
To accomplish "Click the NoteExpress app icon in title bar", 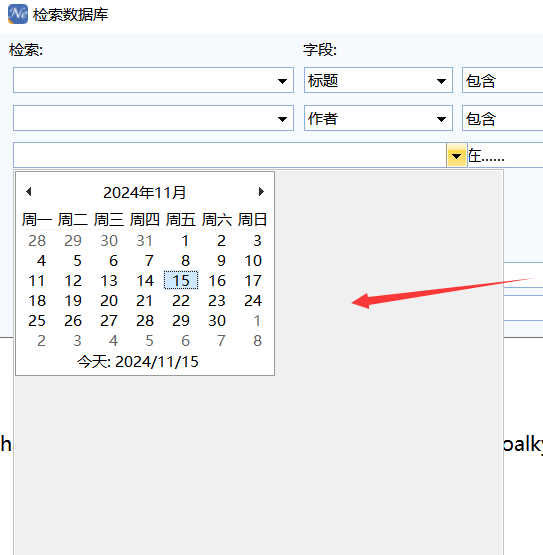I will click(18, 14).
